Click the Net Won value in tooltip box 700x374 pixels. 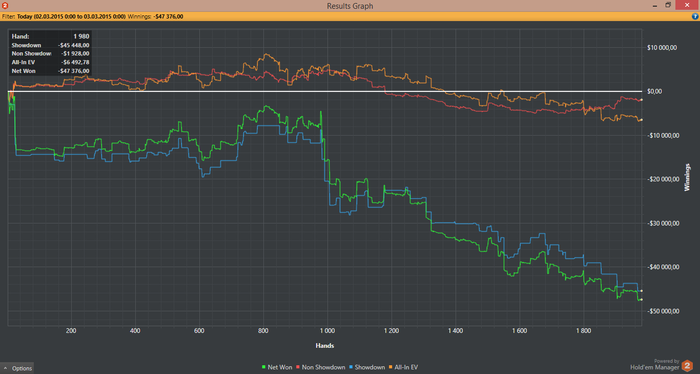click(74, 71)
